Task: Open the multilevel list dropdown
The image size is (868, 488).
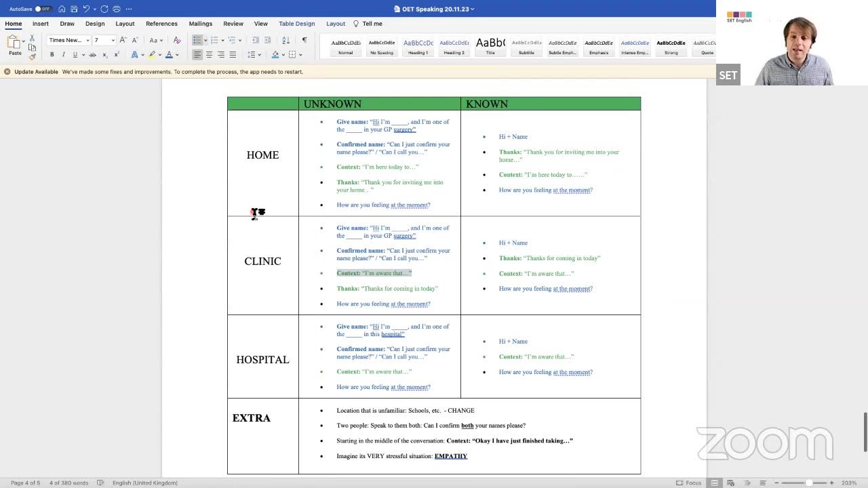Action: coord(240,40)
